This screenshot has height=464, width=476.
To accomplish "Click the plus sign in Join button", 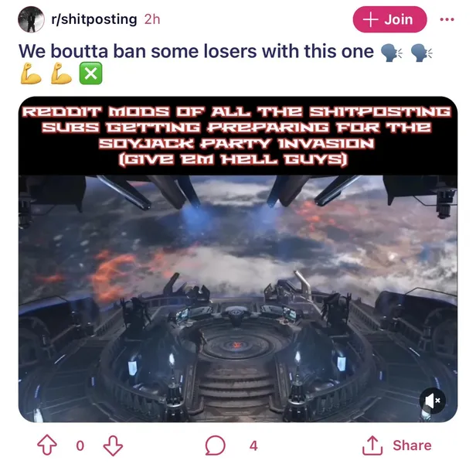I will pos(371,19).
